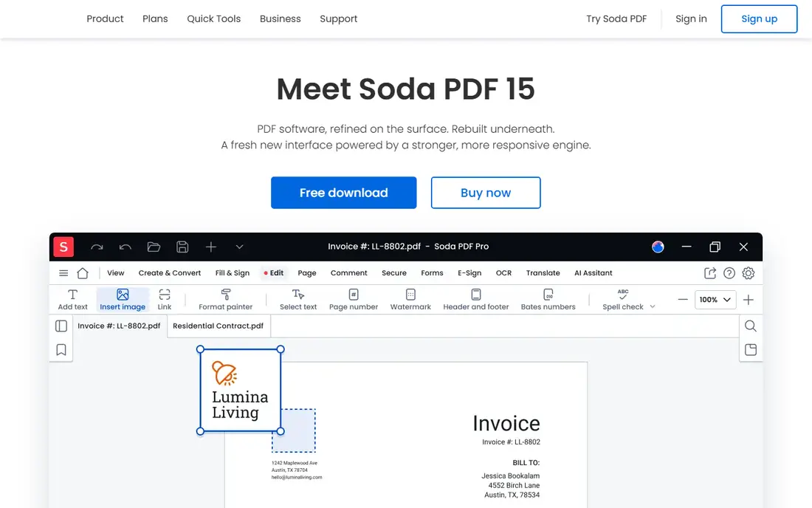
Task: Open the AI Assitant tab
Action: (593, 273)
